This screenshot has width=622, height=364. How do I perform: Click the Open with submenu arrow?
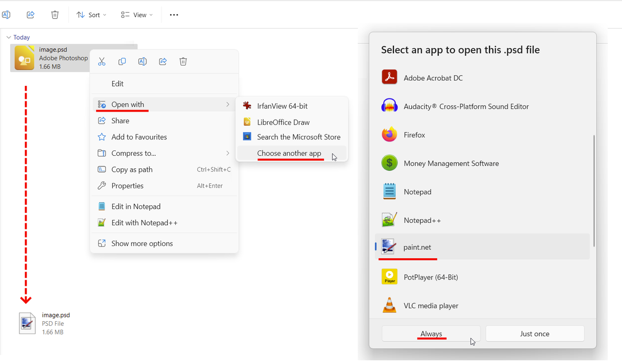point(227,104)
